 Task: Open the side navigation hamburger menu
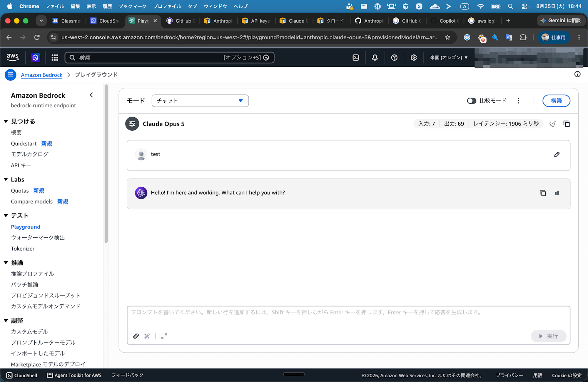pos(10,75)
